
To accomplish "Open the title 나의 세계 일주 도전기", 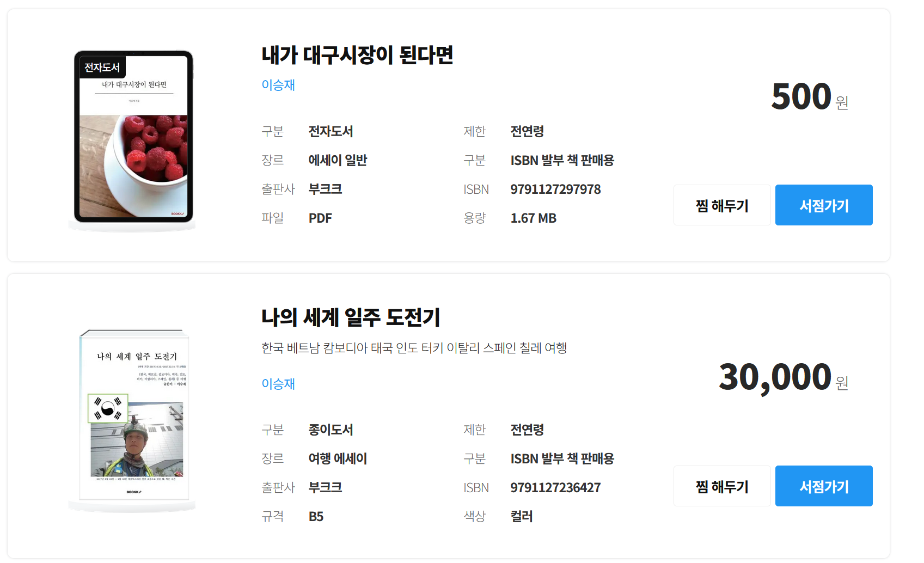I will coord(351,317).
